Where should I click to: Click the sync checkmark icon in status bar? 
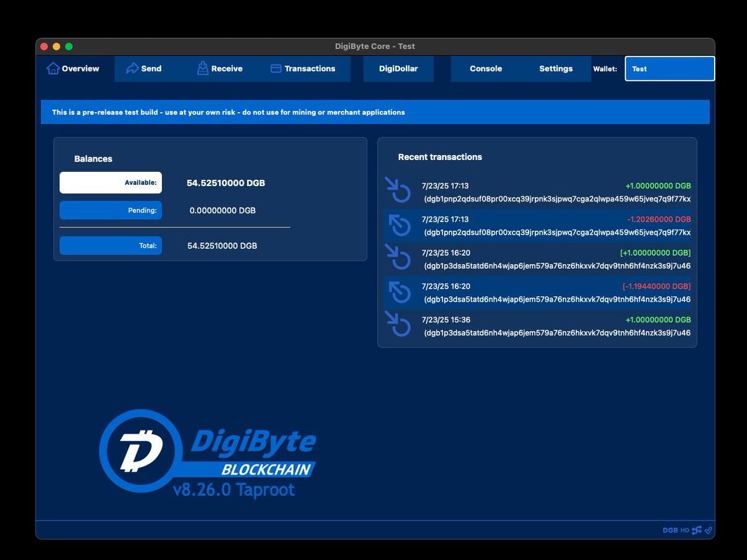(x=708, y=530)
